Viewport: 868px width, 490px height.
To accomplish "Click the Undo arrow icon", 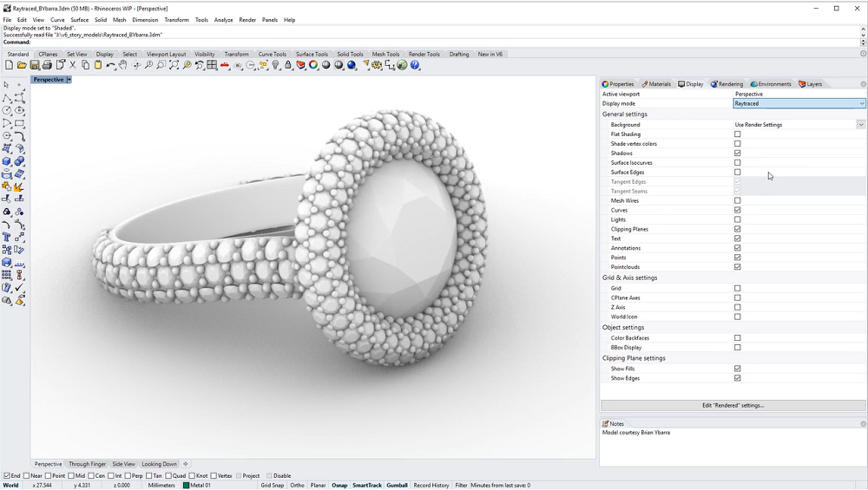I will coord(110,65).
